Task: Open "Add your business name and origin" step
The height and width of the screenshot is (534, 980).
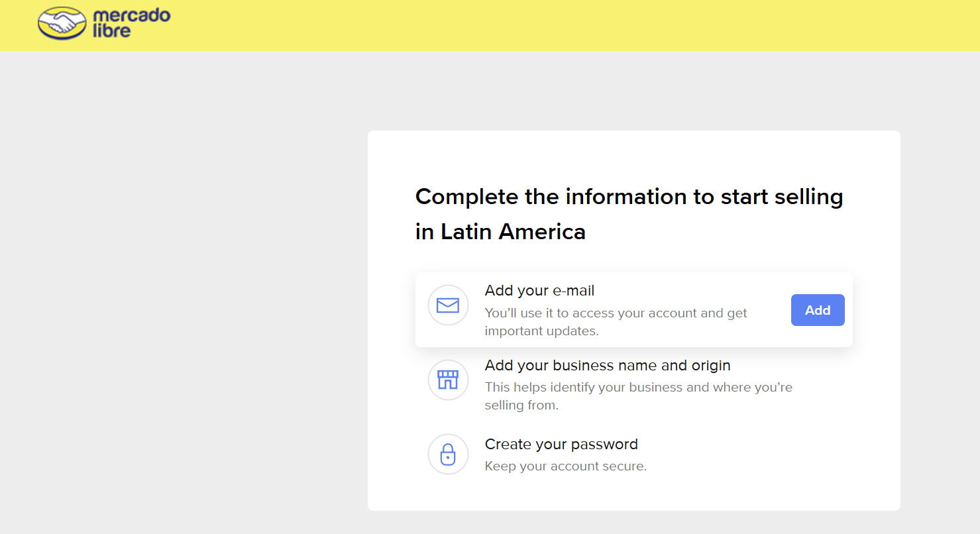Action: coord(608,365)
